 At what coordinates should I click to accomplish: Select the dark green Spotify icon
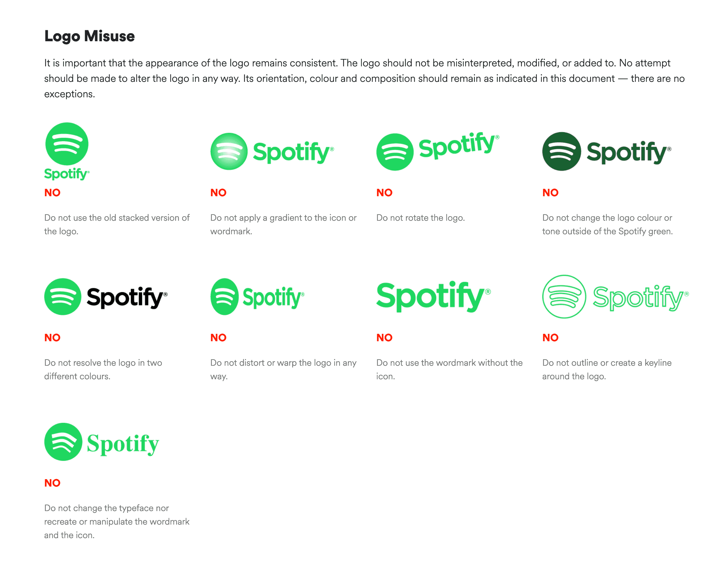point(561,151)
